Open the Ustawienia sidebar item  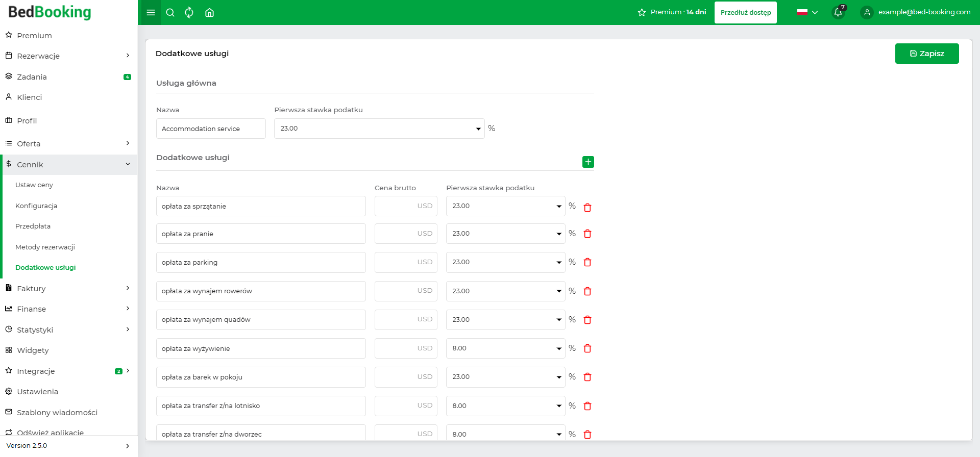point(68,391)
